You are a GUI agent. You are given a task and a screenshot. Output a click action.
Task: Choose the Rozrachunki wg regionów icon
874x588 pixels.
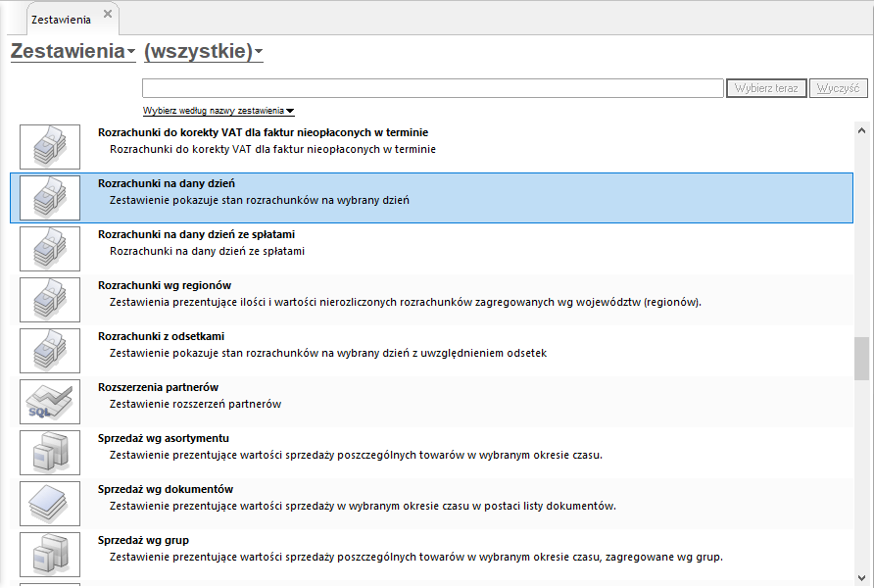tap(50, 300)
